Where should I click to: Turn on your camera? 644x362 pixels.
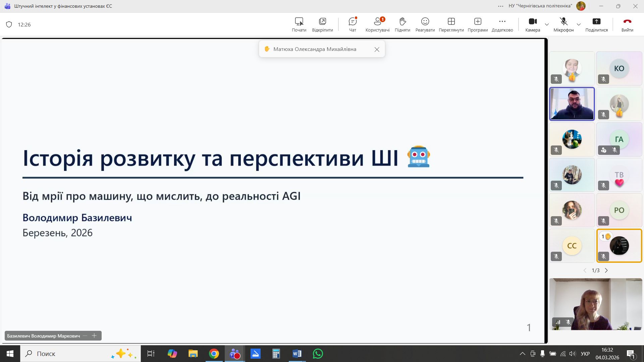[533, 24]
